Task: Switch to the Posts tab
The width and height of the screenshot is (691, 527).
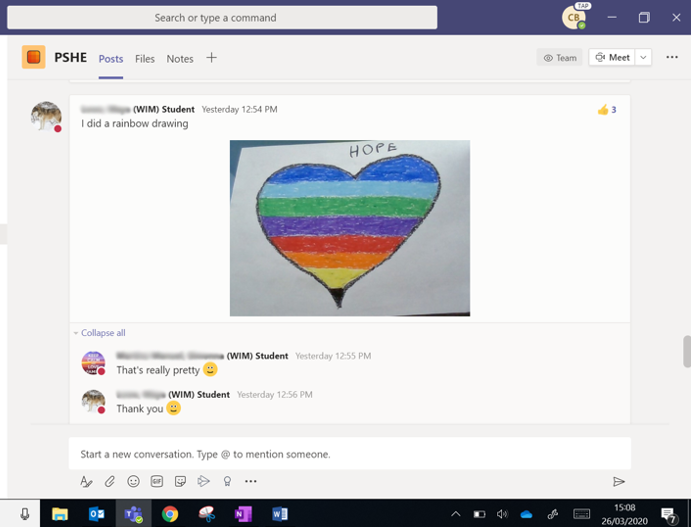Action: (111, 59)
